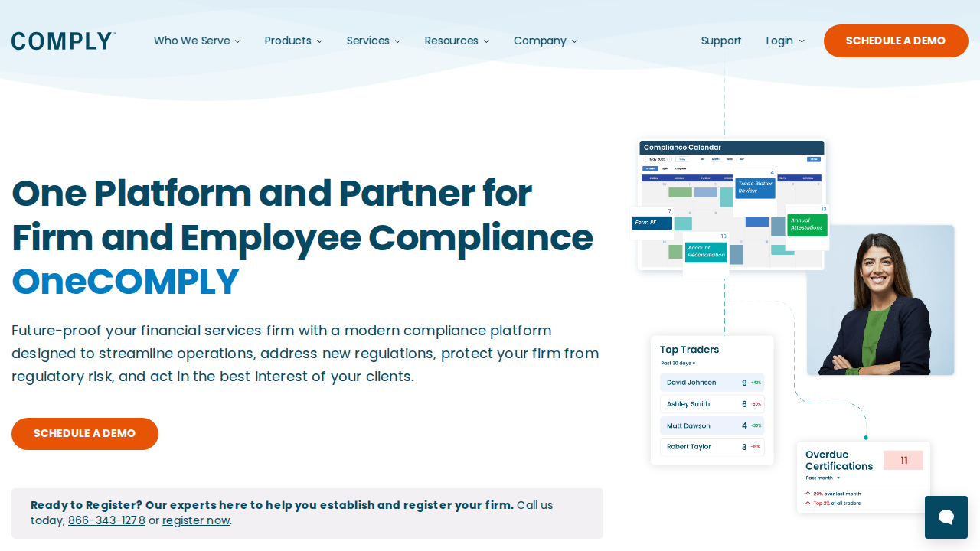Click the Trade Blotter Review calendar tag
The width and height of the screenshot is (980, 551).
tap(756, 187)
